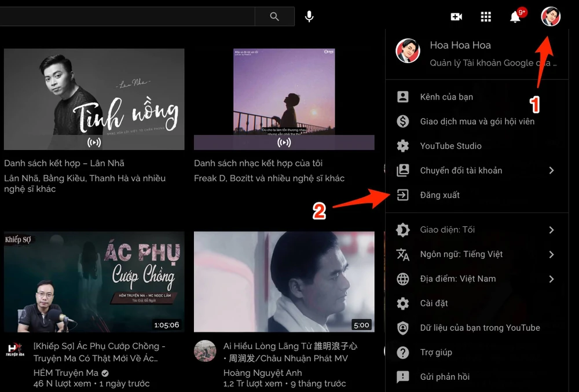Open the Giao diện submenu arrow
The height and width of the screenshot is (392, 579).
(x=551, y=229)
